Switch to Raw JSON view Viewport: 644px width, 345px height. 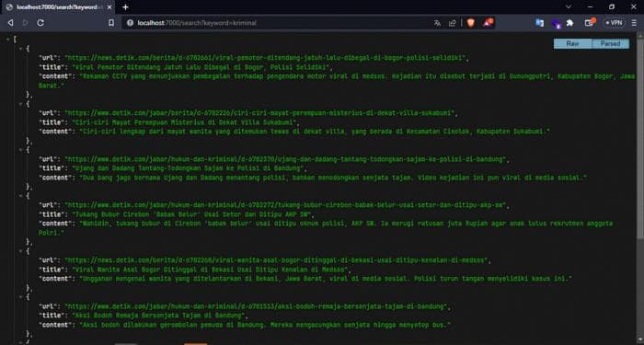572,43
